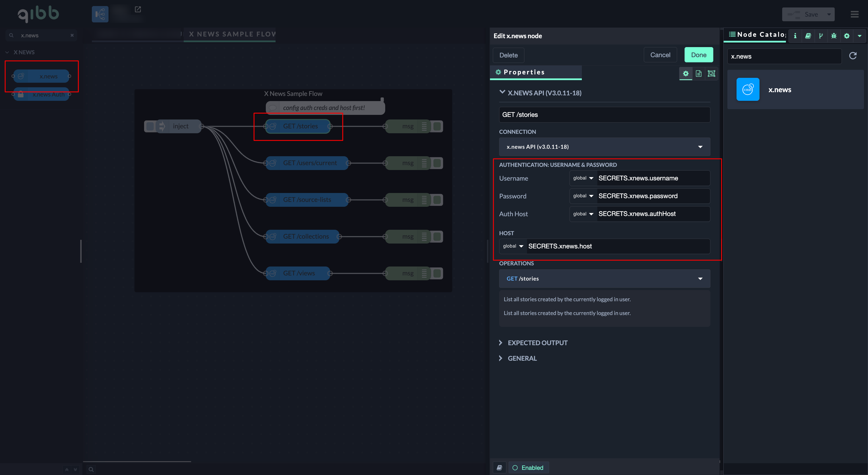Open the debug messages bug icon
This screenshot has width=868, height=475.
click(x=834, y=36)
